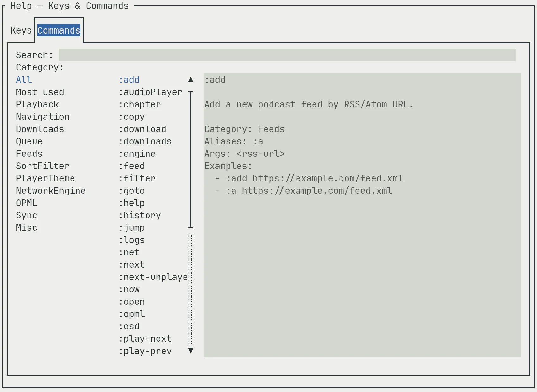This screenshot has height=392, width=537.
Task: Pick the Navigation category
Action: [x=43, y=117]
